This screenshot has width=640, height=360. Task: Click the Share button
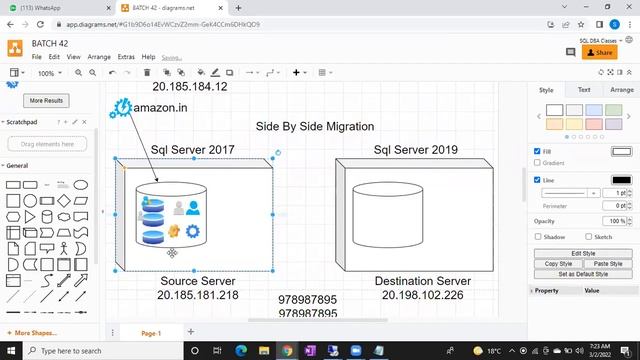pos(600,53)
